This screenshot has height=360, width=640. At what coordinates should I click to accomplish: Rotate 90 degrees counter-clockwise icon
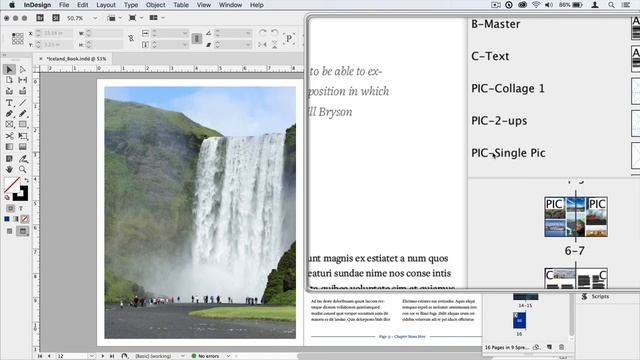coord(275,33)
